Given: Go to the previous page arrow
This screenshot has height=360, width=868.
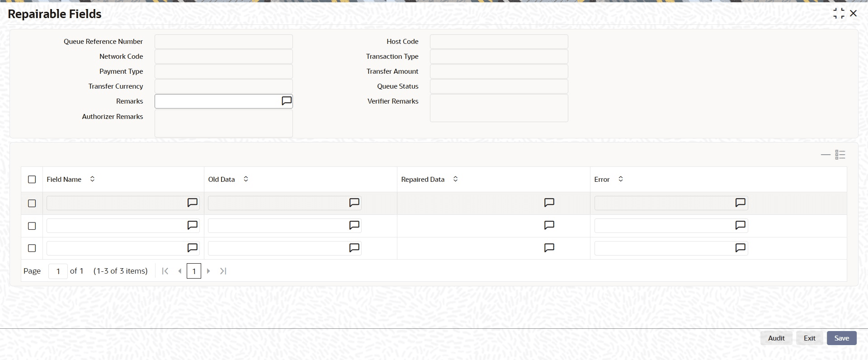Looking at the screenshot, I should coord(180,271).
